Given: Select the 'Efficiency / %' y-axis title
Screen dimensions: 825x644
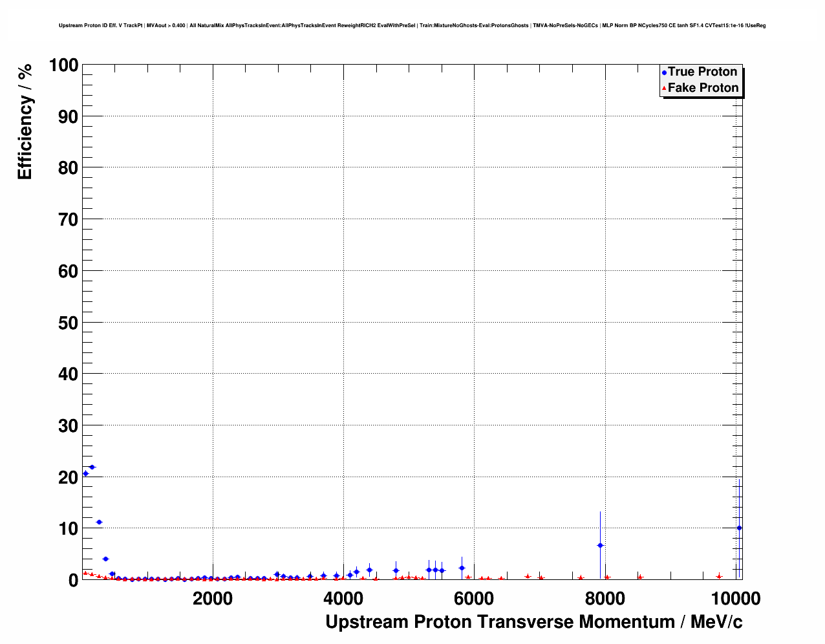Looking at the screenshot, I should pos(25,122).
